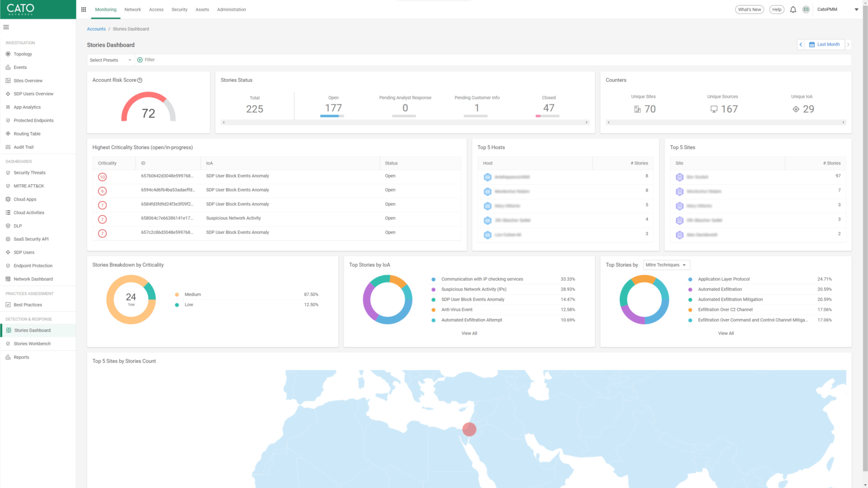The image size is (868, 488).
Task: Open the Reports section
Action: (21, 357)
